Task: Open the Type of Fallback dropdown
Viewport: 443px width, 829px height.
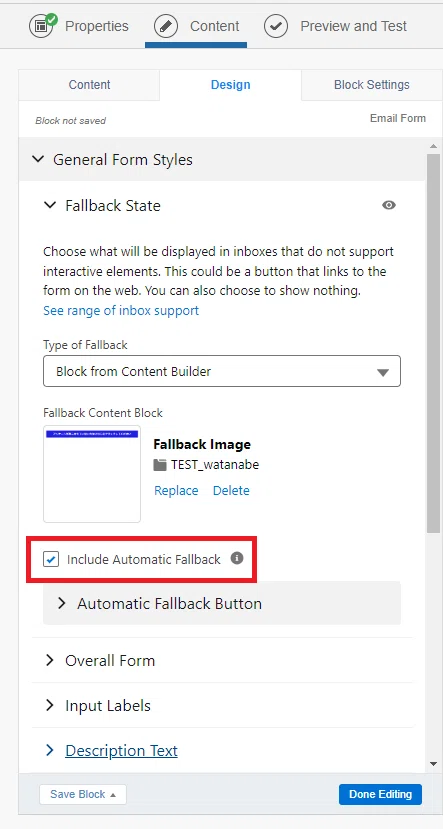Action: click(x=222, y=371)
